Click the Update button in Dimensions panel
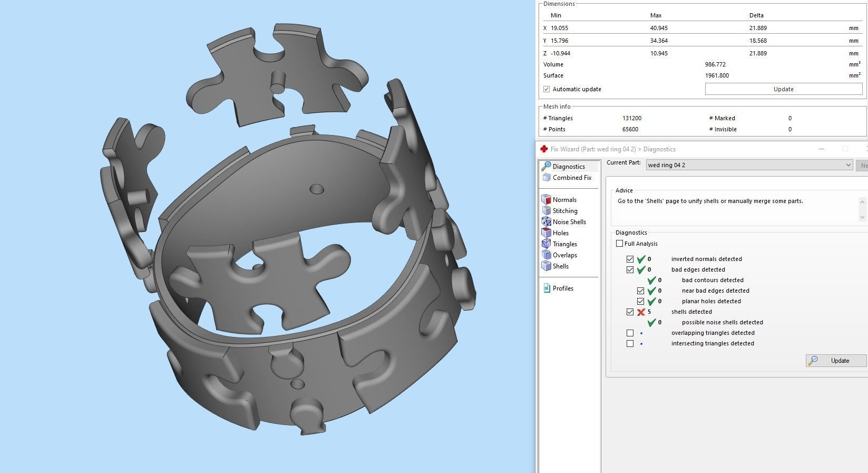The image size is (868, 473). (783, 89)
